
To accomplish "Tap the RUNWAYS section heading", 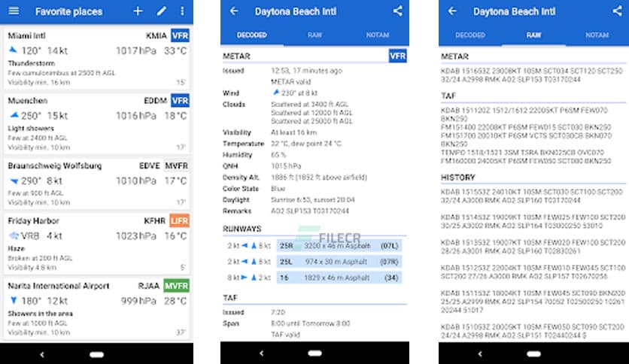I will [x=242, y=229].
